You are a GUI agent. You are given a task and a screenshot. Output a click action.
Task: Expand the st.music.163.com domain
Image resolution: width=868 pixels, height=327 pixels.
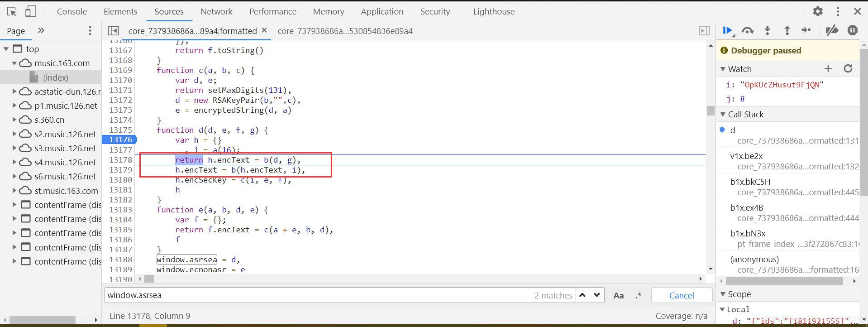point(14,191)
